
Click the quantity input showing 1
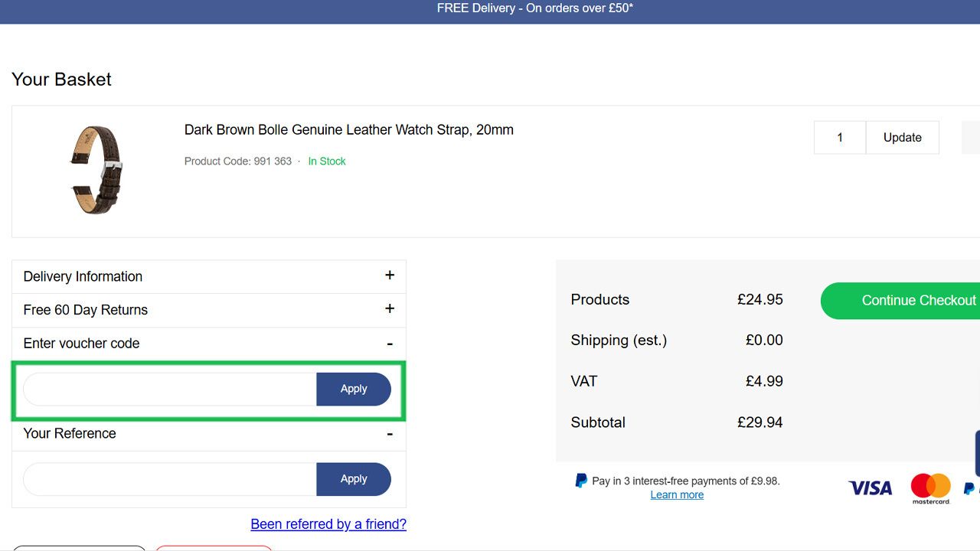[x=840, y=137]
